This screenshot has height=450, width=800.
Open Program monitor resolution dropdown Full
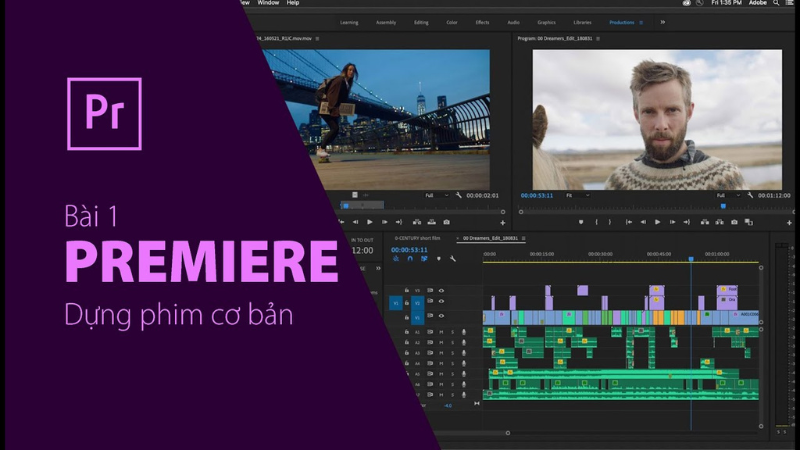click(x=728, y=195)
